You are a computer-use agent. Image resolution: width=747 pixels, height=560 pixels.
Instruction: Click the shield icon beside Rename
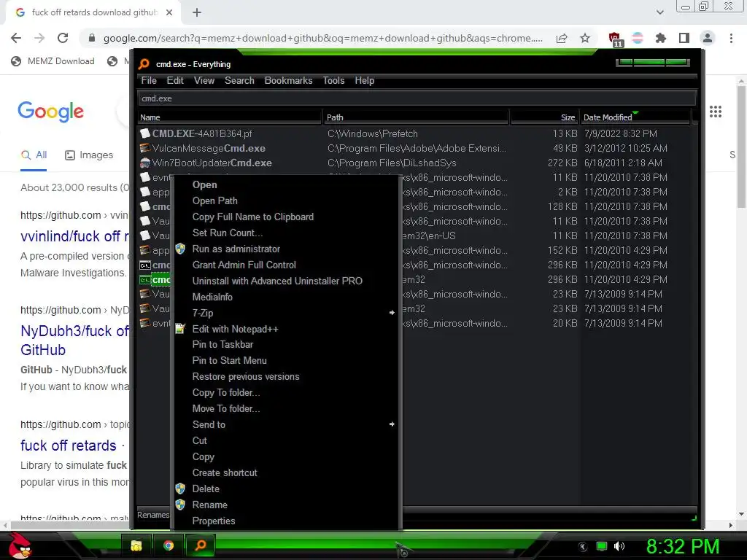tap(180, 505)
